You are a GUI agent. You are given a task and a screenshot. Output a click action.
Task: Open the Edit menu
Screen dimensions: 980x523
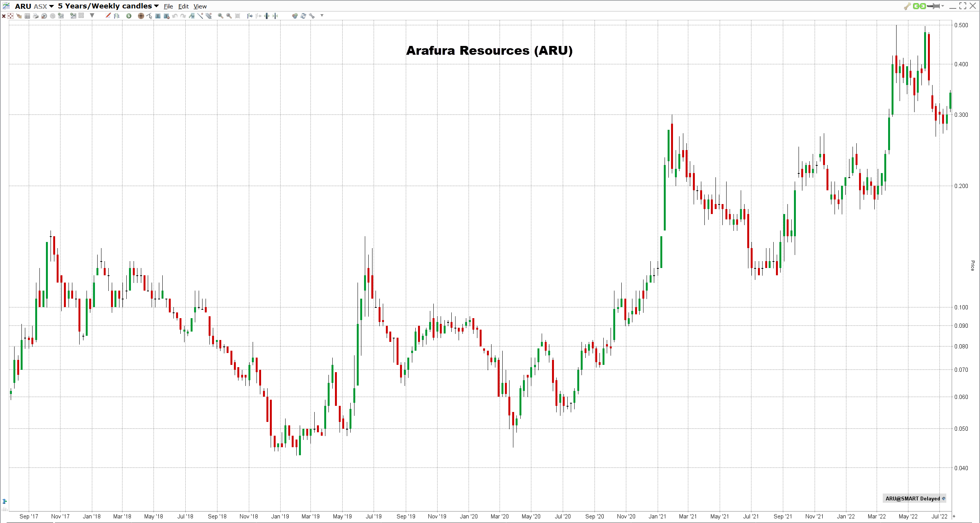tap(183, 7)
